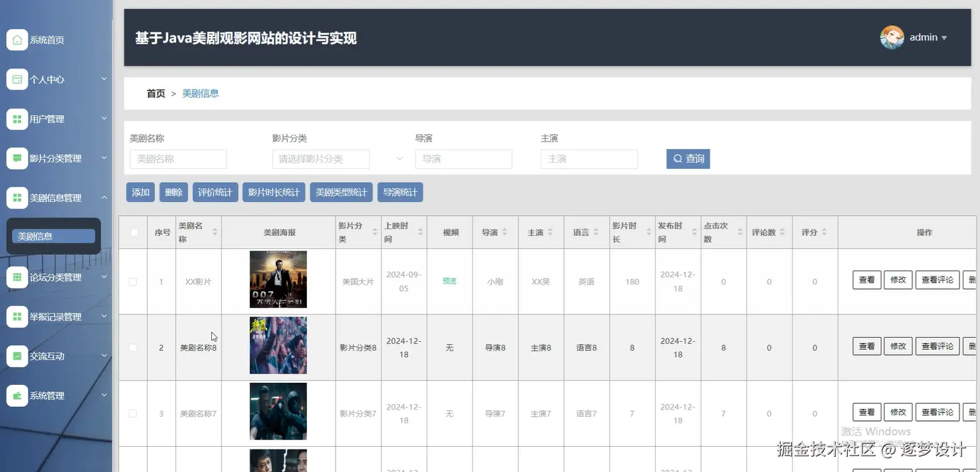This screenshot has width=980, height=472.
Task: Expand the 交流互动 menu chevron
Action: 104,356
